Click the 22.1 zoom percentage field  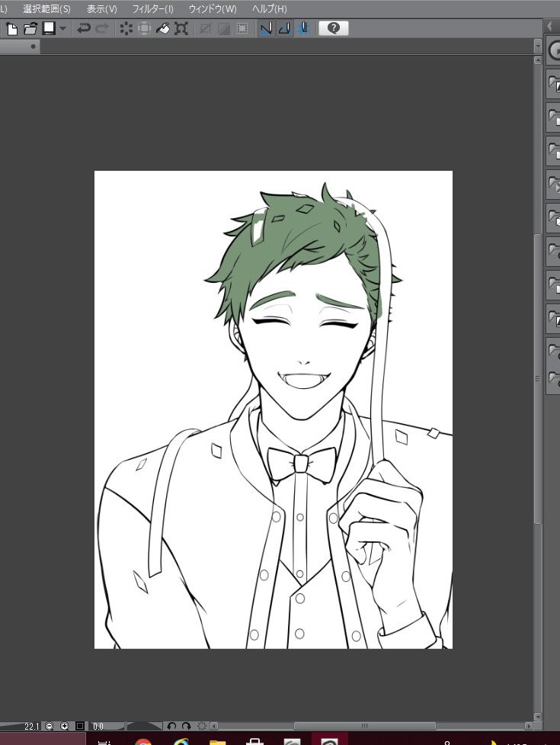coord(31,726)
